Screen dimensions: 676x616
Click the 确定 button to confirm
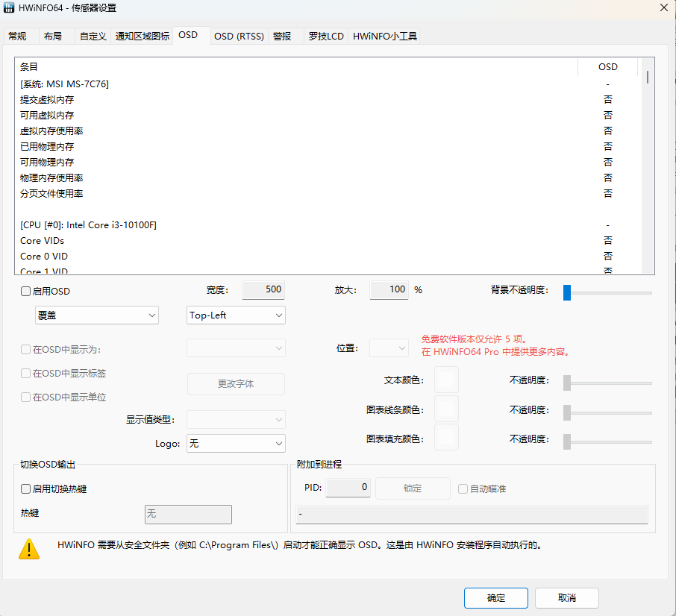(x=495, y=597)
